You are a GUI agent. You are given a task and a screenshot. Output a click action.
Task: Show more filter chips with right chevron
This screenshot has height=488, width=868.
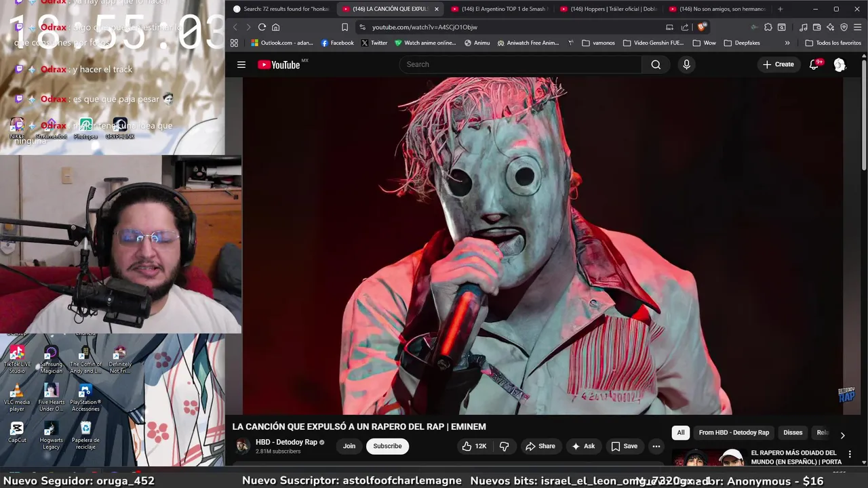point(842,435)
